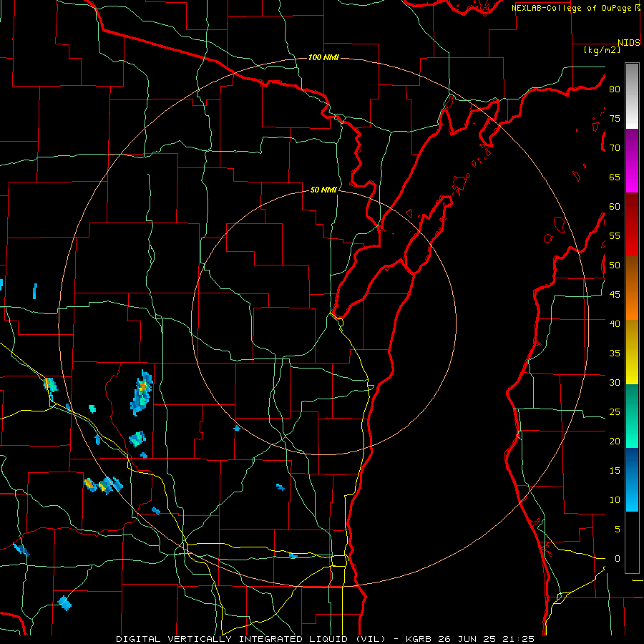
Task: Select the "NEXLAB-College of DuPage" header text
Action: pyautogui.click(x=572, y=8)
